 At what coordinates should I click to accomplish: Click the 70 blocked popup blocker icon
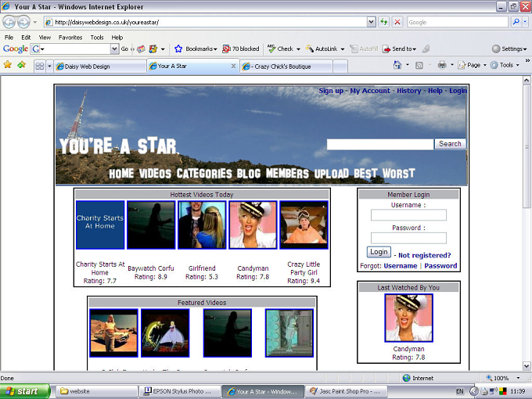[x=226, y=49]
